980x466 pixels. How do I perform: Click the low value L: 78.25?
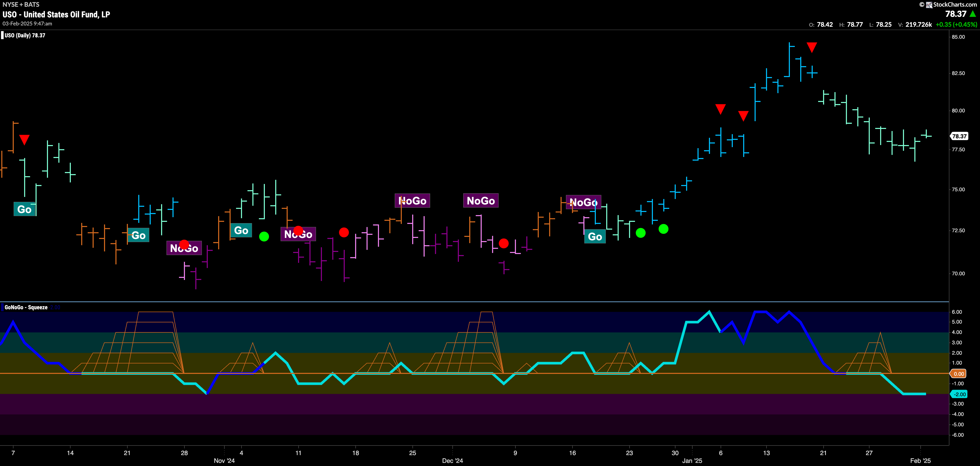click(880, 24)
